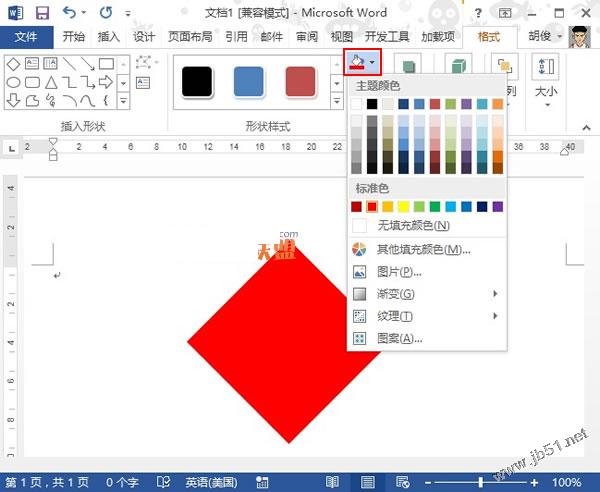Select the oval shape
This screenshot has height=492, width=600.
[x=13, y=82]
